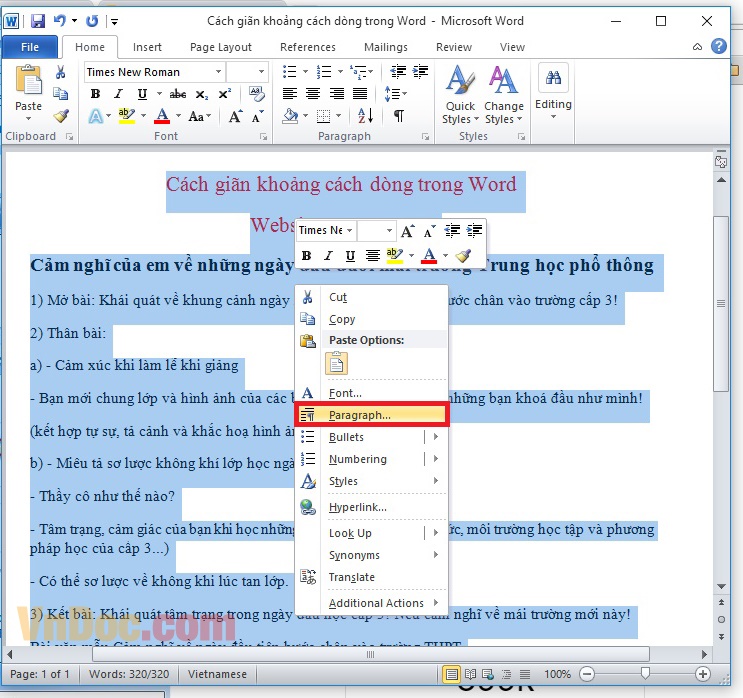Click ribbon Shrink Font button
This screenshot has height=698, width=743.
[x=257, y=116]
